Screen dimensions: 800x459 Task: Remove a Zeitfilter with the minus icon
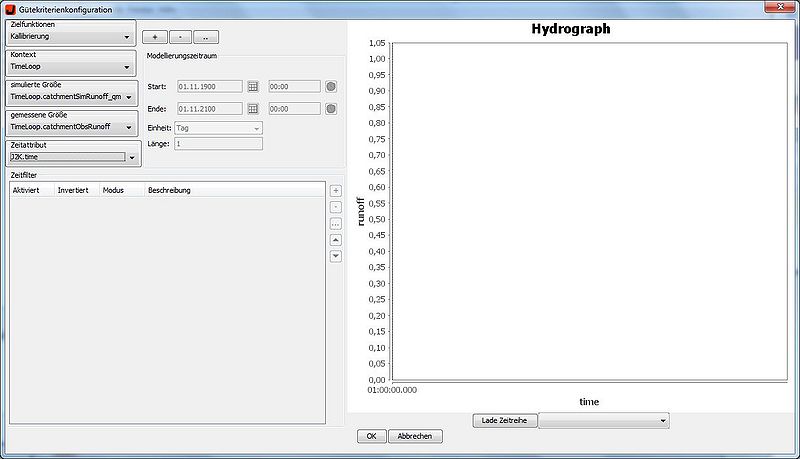pyautogui.click(x=336, y=207)
